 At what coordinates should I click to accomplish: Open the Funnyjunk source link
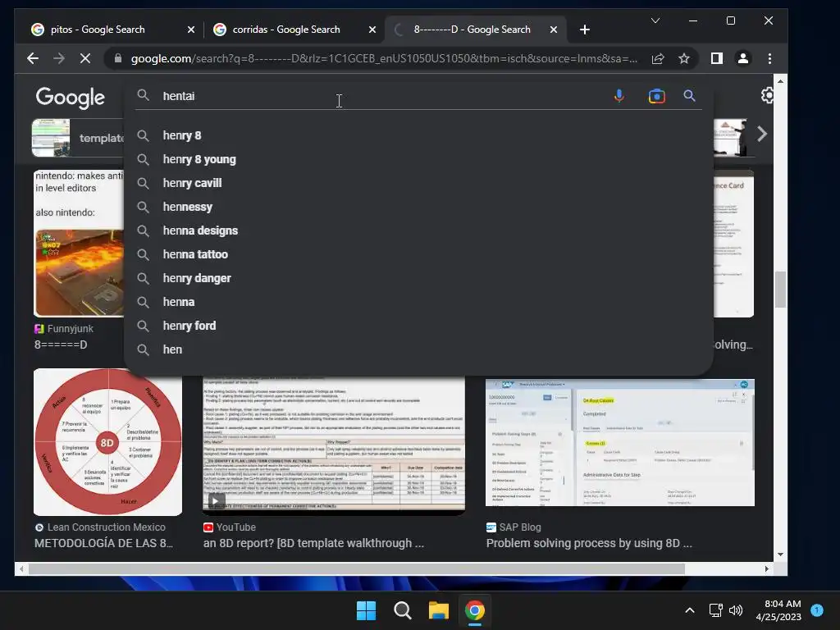point(64,328)
